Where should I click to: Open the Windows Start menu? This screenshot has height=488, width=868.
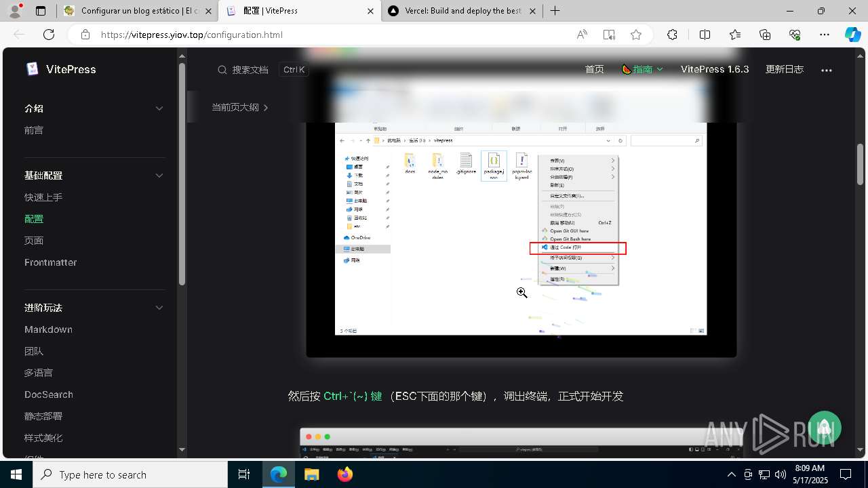click(x=16, y=474)
